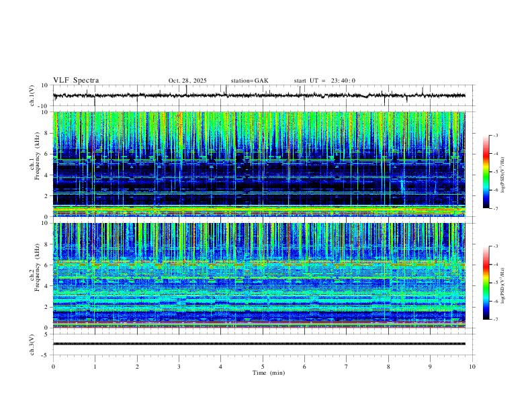This screenshot has height=411, width=532.
Task: Click the 'station=GAK' label
Action: tap(249, 81)
